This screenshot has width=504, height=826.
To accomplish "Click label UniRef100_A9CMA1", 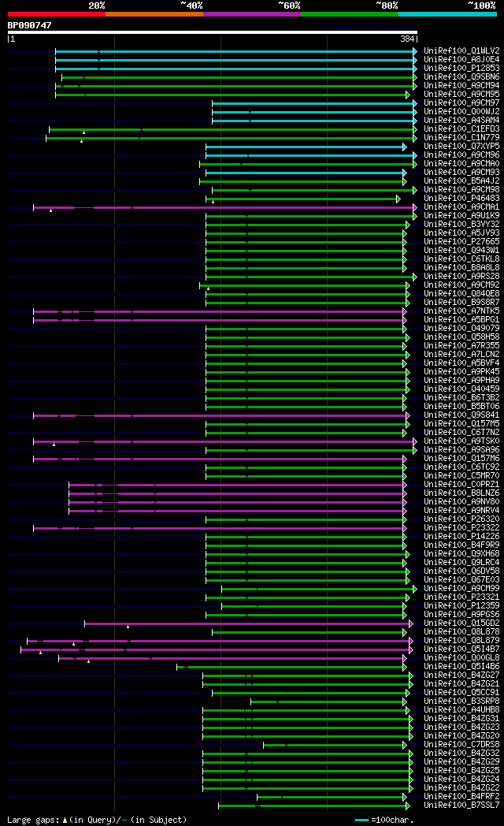I will [x=461, y=207].
